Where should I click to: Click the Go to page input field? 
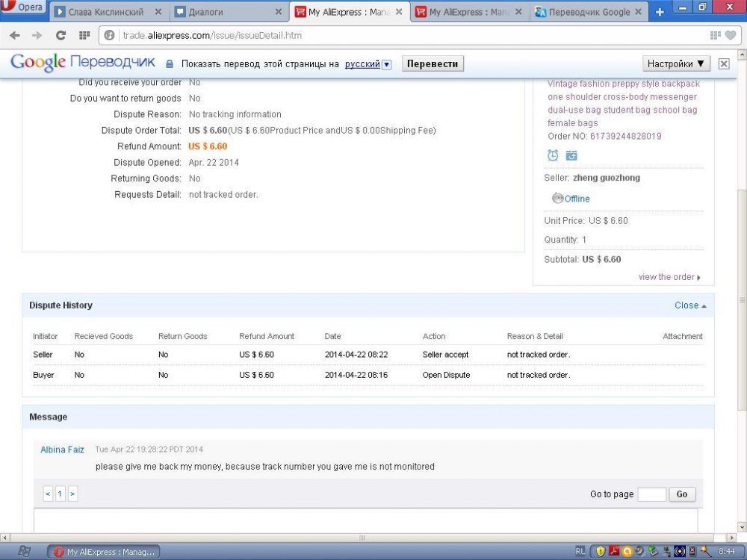(x=651, y=494)
